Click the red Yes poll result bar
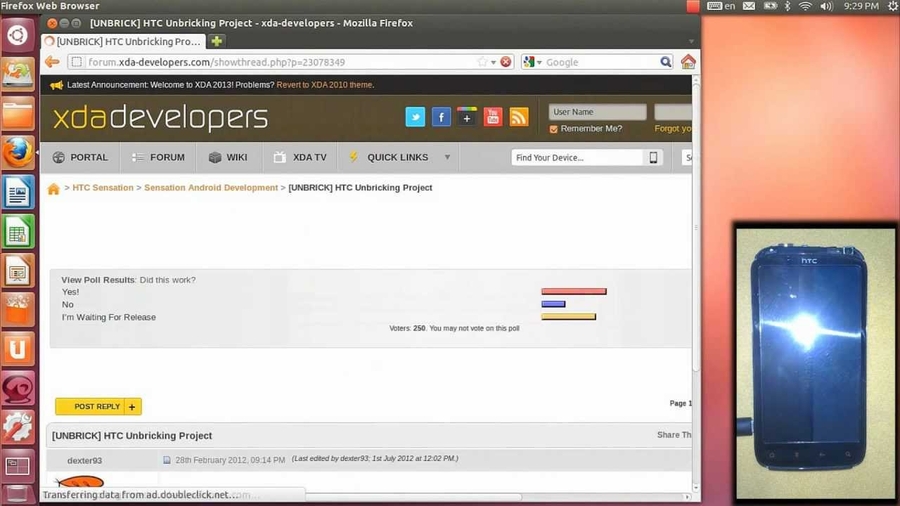 (x=574, y=292)
